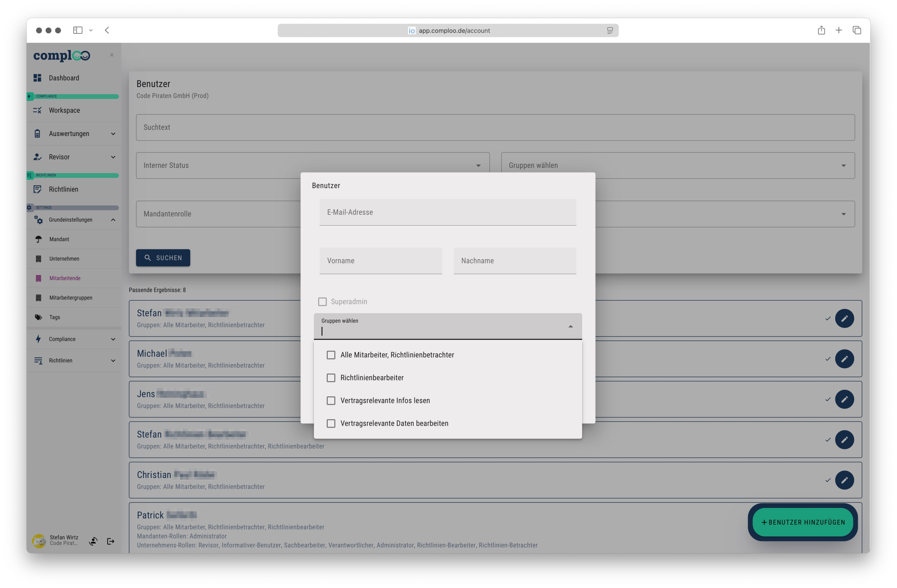
Task: Check the Superadmin checkbox
Action: pos(322,302)
